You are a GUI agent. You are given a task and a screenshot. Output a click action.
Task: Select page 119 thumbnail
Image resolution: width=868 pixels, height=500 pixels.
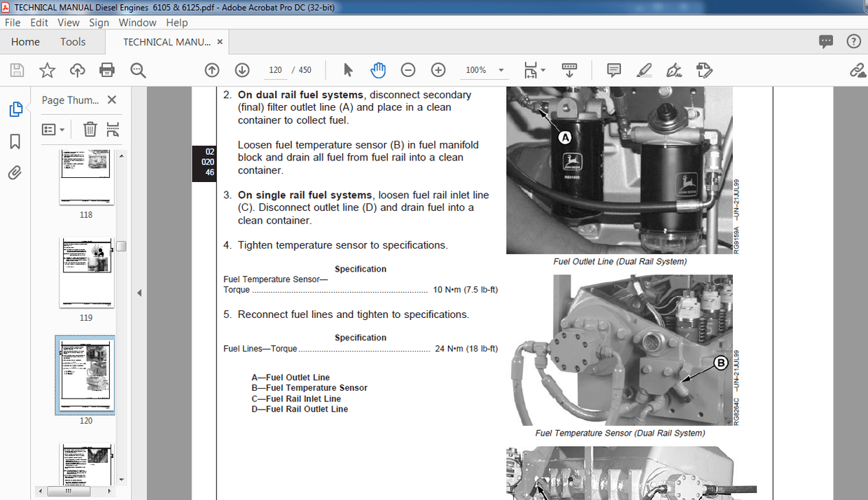point(86,273)
